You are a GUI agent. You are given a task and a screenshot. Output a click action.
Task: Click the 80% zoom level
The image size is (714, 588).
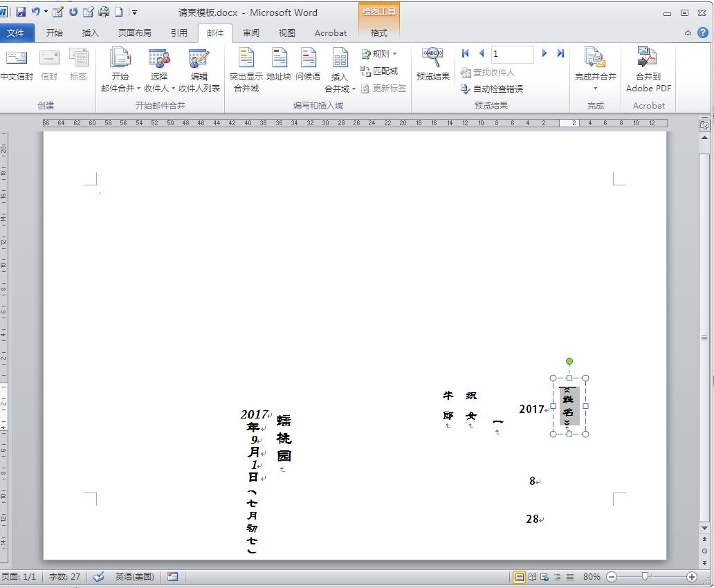tap(592, 577)
